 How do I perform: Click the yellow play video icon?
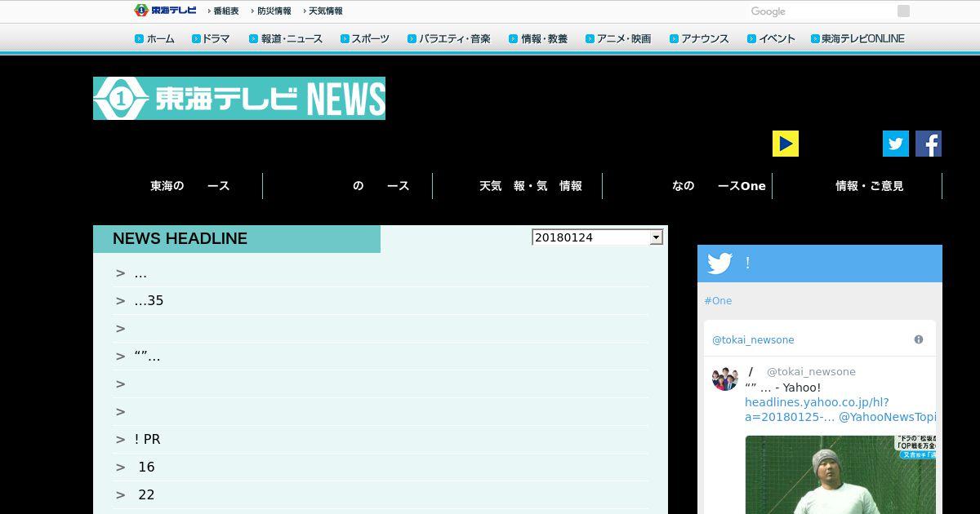[x=786, y=144]
